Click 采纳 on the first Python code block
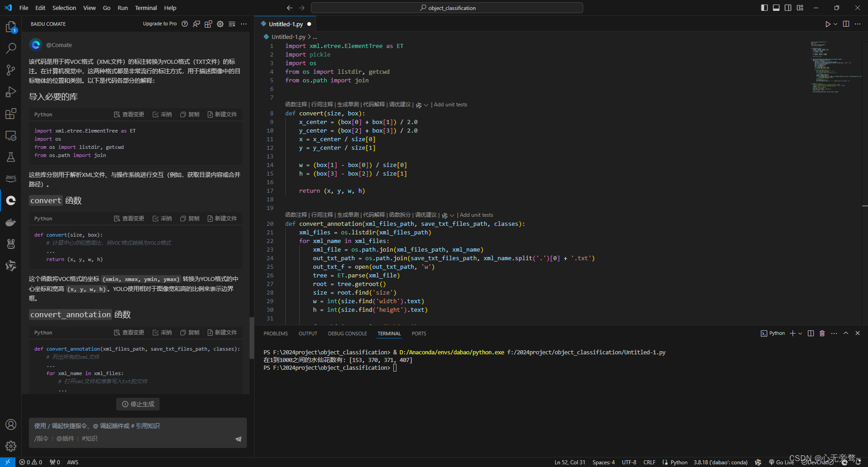Screen dimensions: 868x467 click(x=162, y=114)
